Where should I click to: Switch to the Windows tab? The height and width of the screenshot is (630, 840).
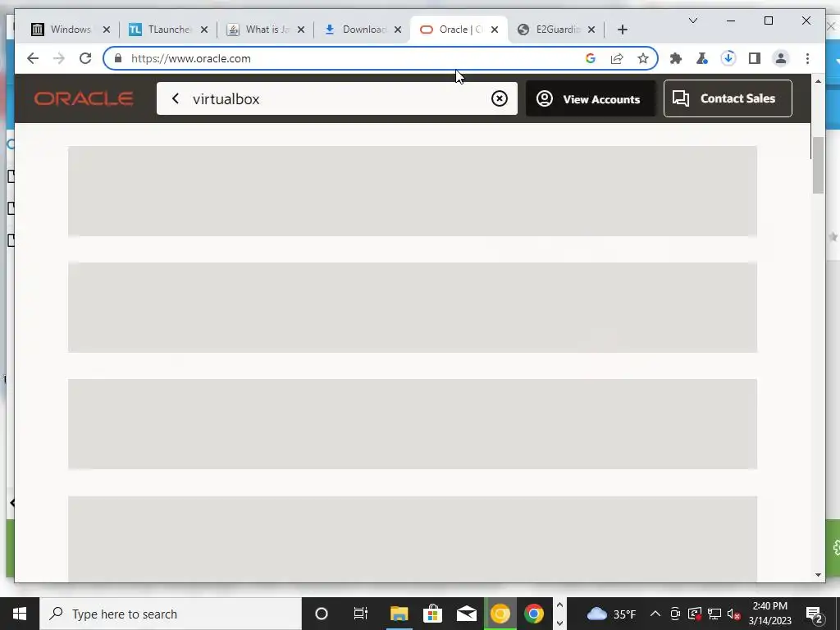click(x=71, y=30)
